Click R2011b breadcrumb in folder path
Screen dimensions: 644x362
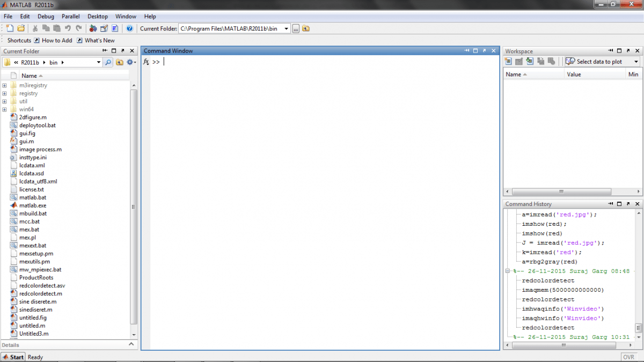[31, 62]
